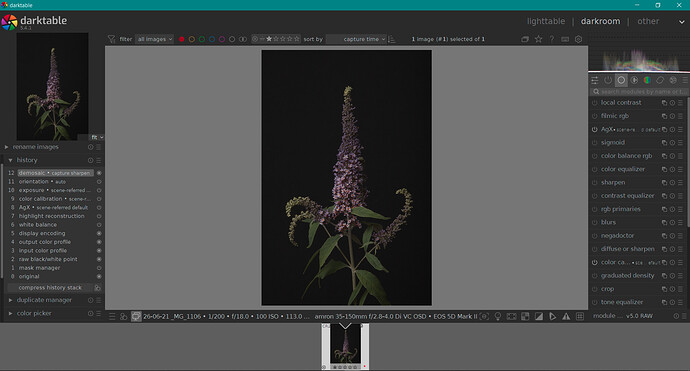Filter by green color label
Screen dimensions: 690x371
point(202,39)
